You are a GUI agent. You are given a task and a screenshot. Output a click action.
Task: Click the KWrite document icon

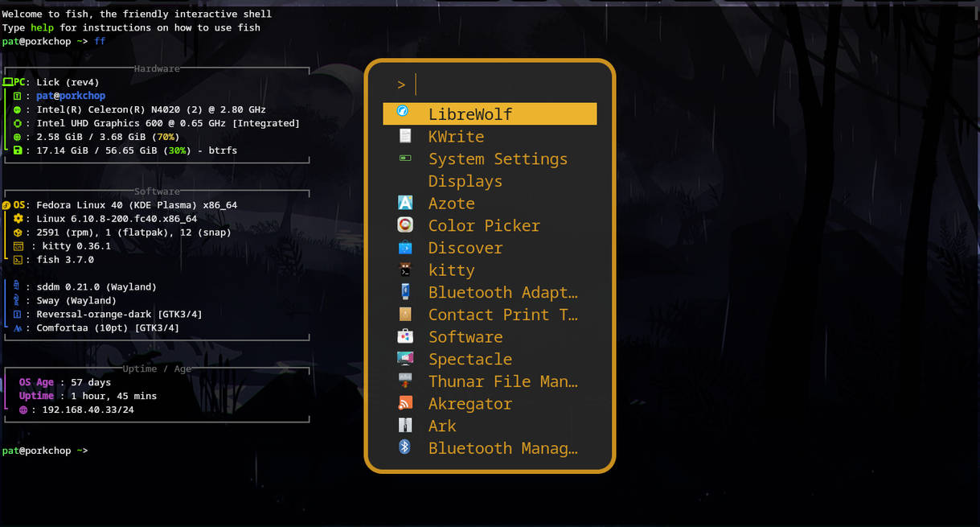click(405, 136)
